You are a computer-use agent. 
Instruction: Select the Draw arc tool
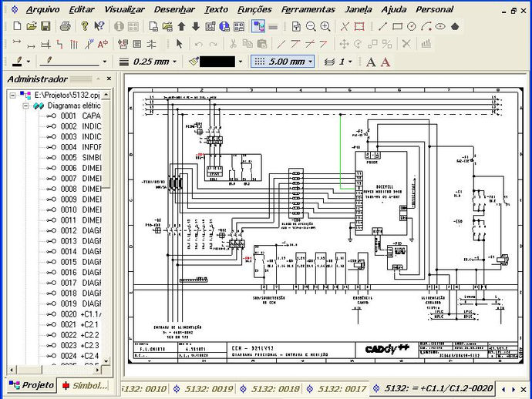tap(426, 26)
